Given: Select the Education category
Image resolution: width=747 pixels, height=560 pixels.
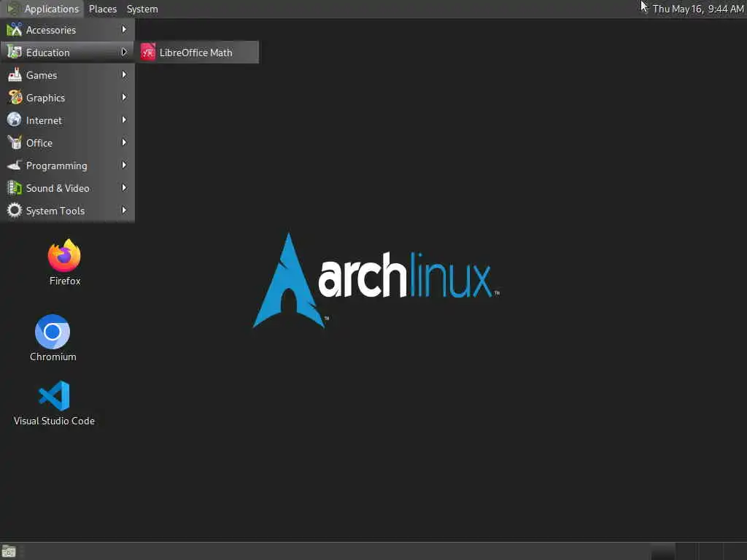Looking at the screenshot, I should point(68,52).
